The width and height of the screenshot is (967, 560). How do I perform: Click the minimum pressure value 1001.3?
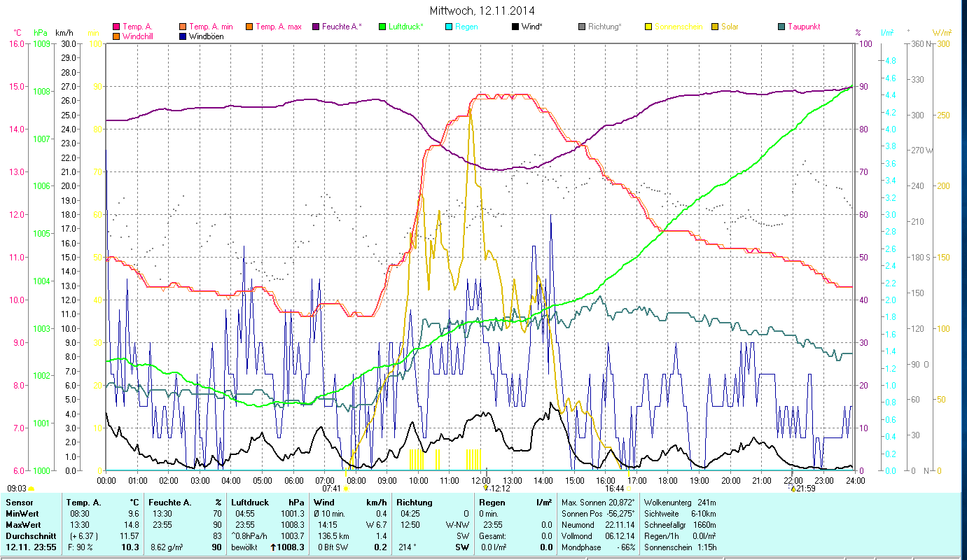point(293,514)
